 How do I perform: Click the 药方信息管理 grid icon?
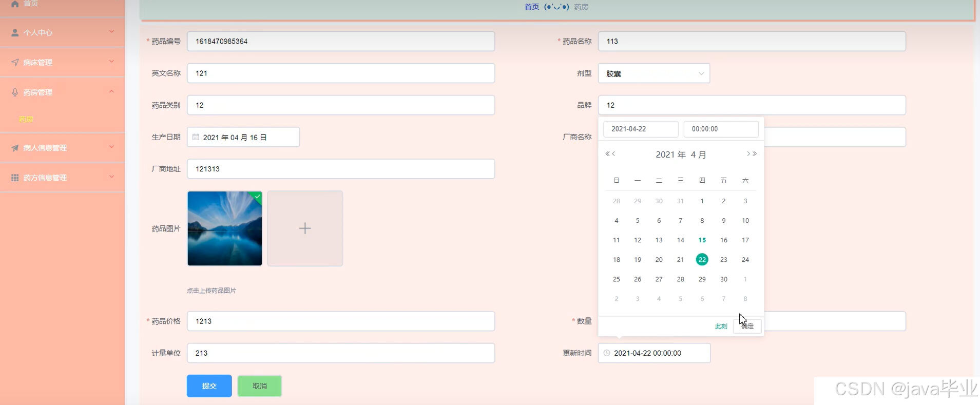(x=15, y=177)
